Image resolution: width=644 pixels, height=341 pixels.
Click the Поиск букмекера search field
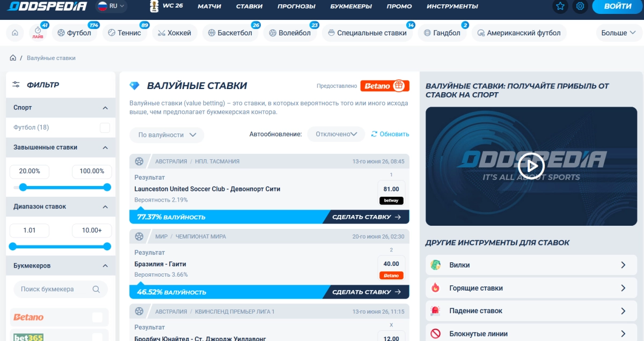[x=60, y=289]
